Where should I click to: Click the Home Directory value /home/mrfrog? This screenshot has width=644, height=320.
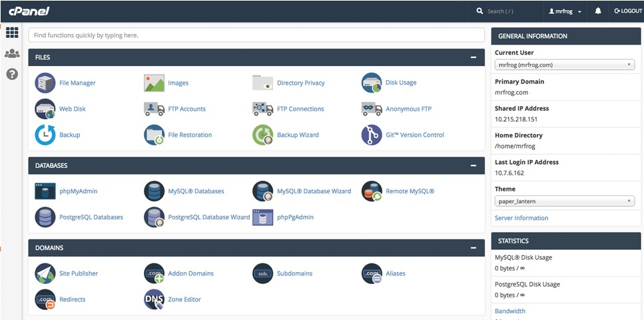(515, 146)
